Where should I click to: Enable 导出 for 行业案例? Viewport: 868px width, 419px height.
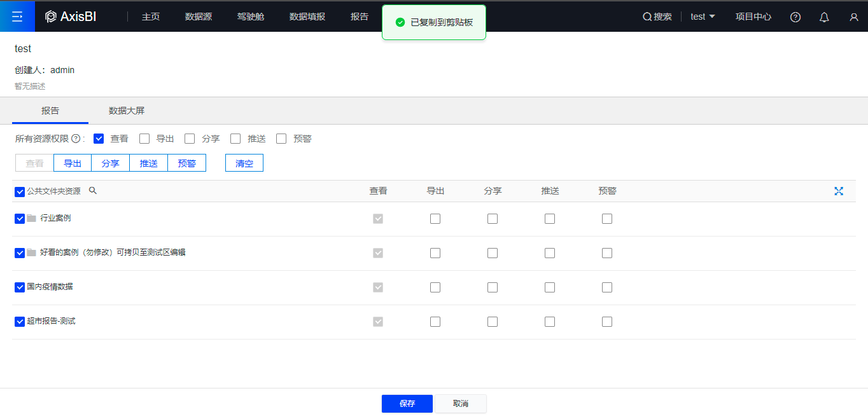[x=435, y=219]
